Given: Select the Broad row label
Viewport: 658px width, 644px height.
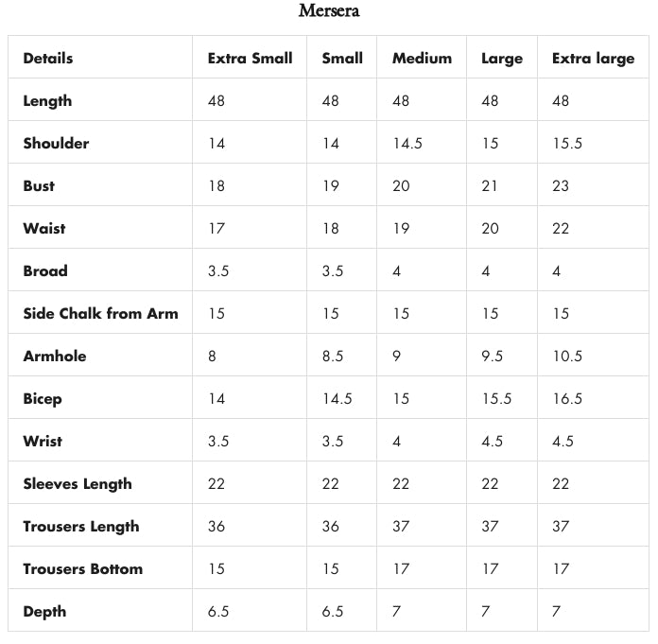Looking at the screenshot, I should coord(45,270).
